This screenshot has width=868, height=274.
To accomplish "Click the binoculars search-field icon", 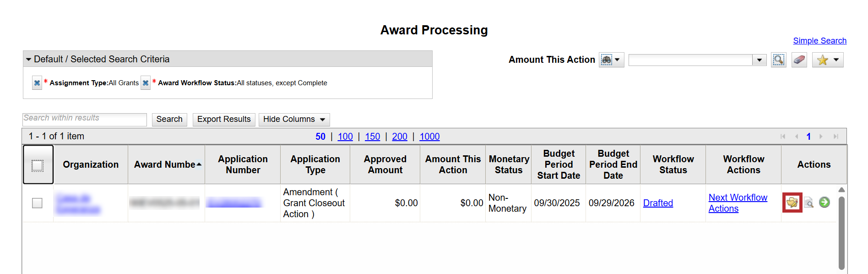I will pyautogui.click(x=607, y=60).
